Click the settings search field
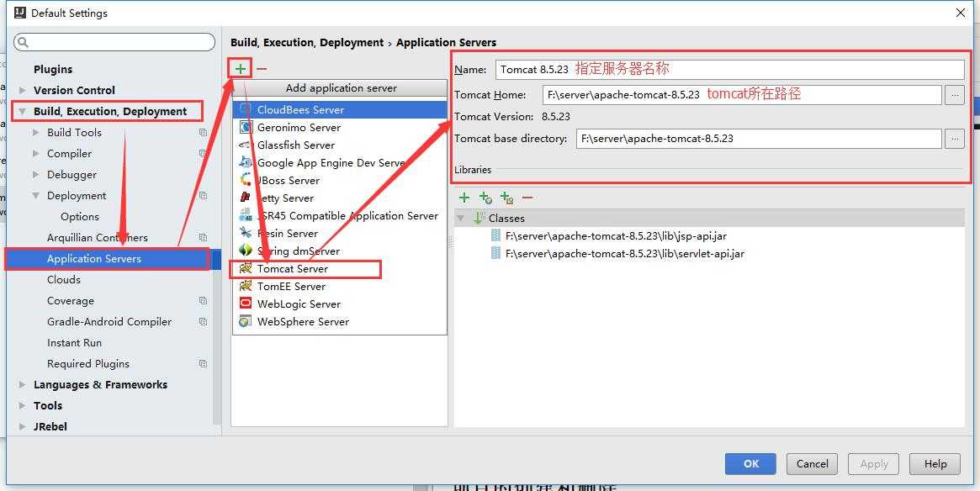 [x=114, y=43]
